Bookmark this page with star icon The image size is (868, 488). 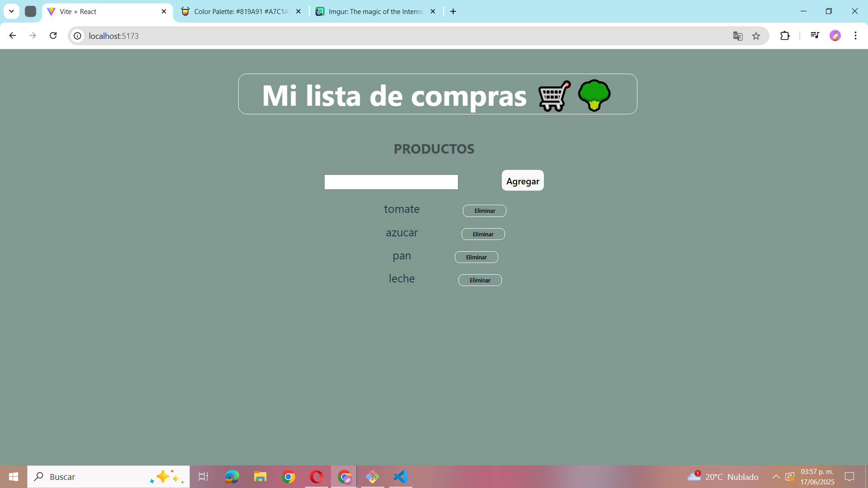coord(756,36)
